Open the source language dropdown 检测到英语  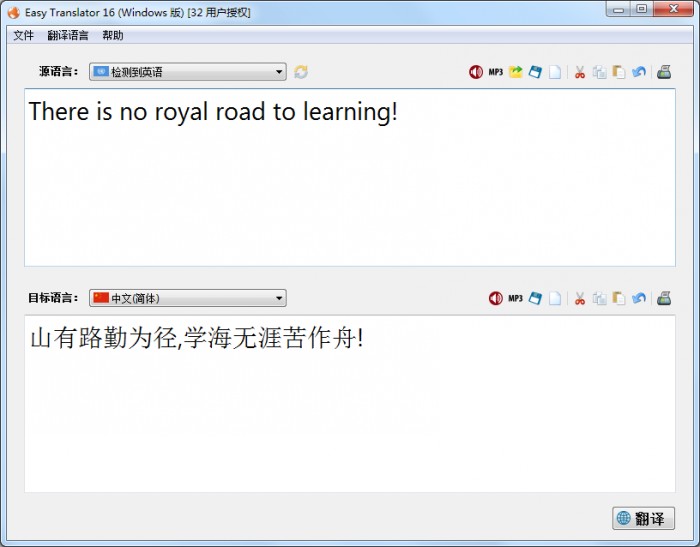188,72
